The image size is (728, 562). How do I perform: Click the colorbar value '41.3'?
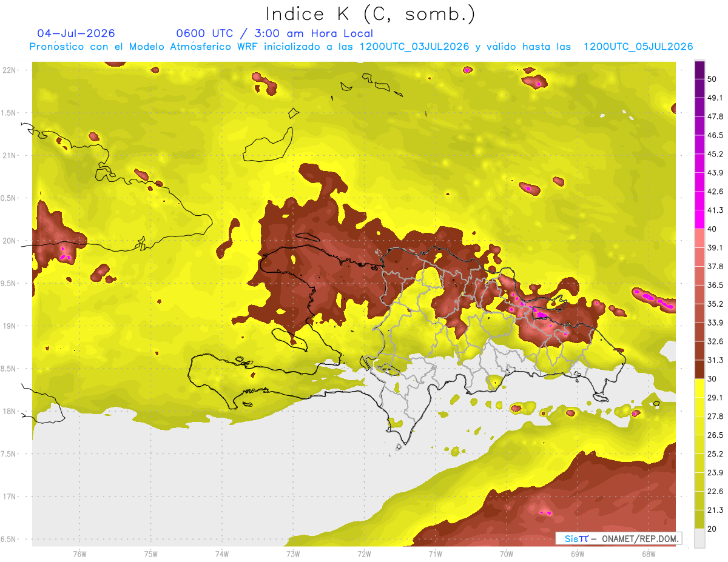tap(715, 210)
